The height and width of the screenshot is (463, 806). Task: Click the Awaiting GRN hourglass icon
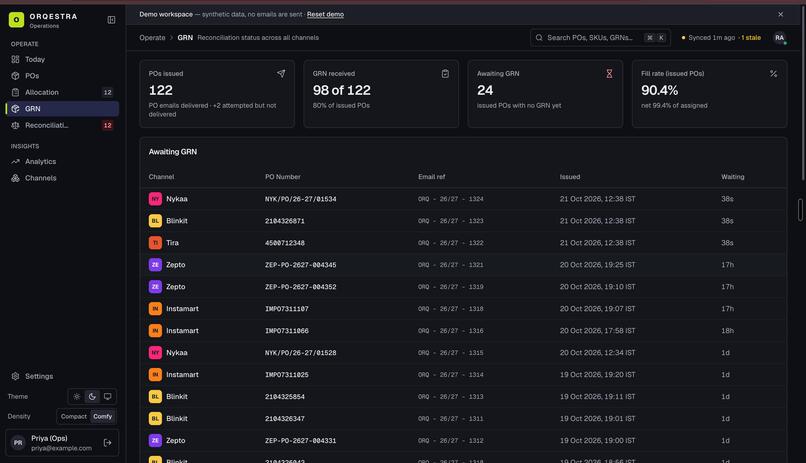(x=609, y=73)
